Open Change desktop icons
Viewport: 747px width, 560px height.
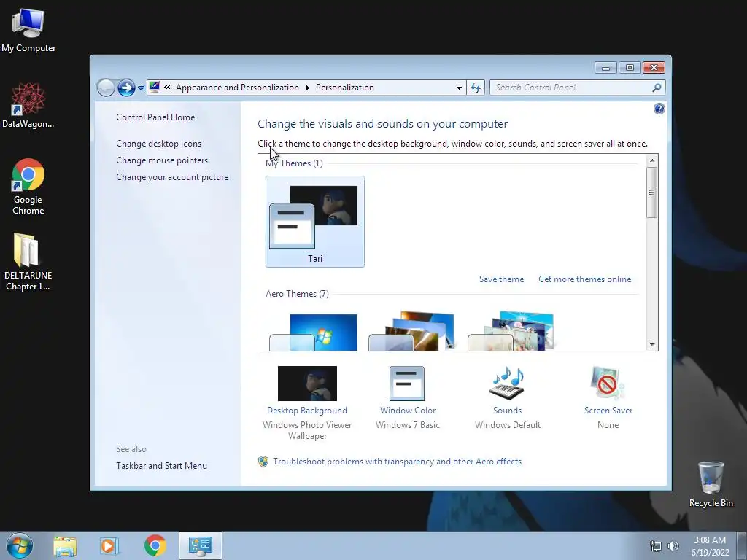click(158, 144)
